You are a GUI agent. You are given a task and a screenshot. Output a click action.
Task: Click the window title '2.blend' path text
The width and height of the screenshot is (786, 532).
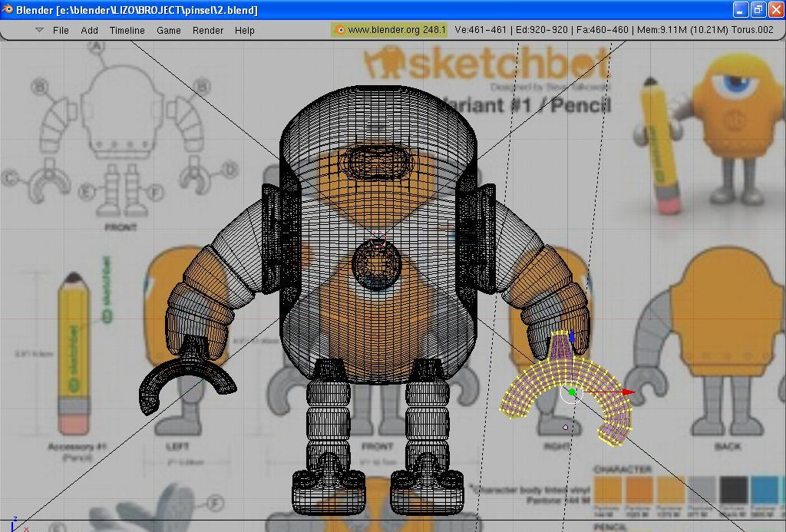137,10
